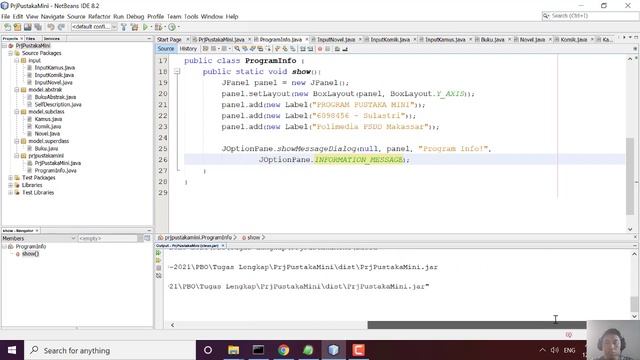The height and width of the screenshot is (360, 640).
Task: Close the Output panel tab
Action: 223,246
